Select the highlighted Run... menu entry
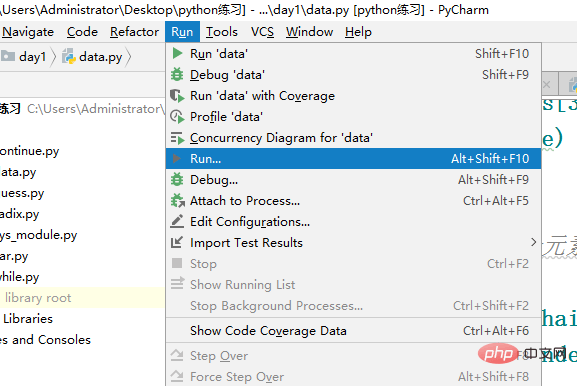Image resolution: width=577 pixels, height=386 pixels. pos(353,159)
